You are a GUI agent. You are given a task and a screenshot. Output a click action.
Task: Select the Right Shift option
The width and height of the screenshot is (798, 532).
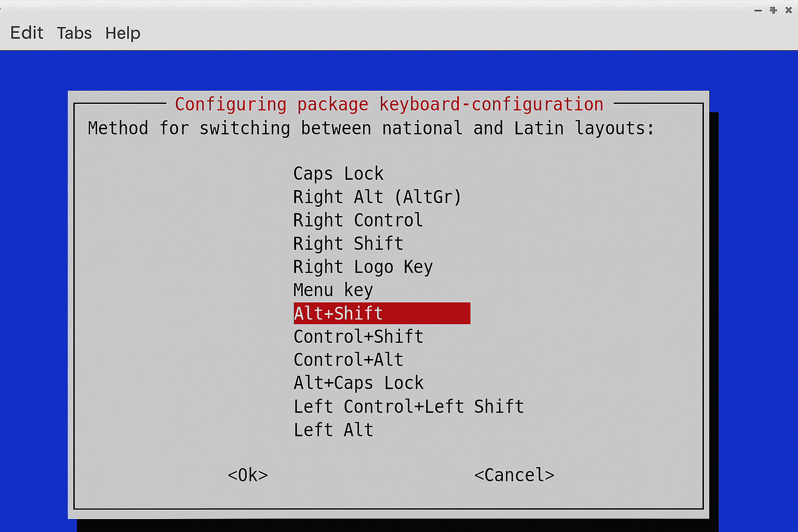tap(348, 243)
